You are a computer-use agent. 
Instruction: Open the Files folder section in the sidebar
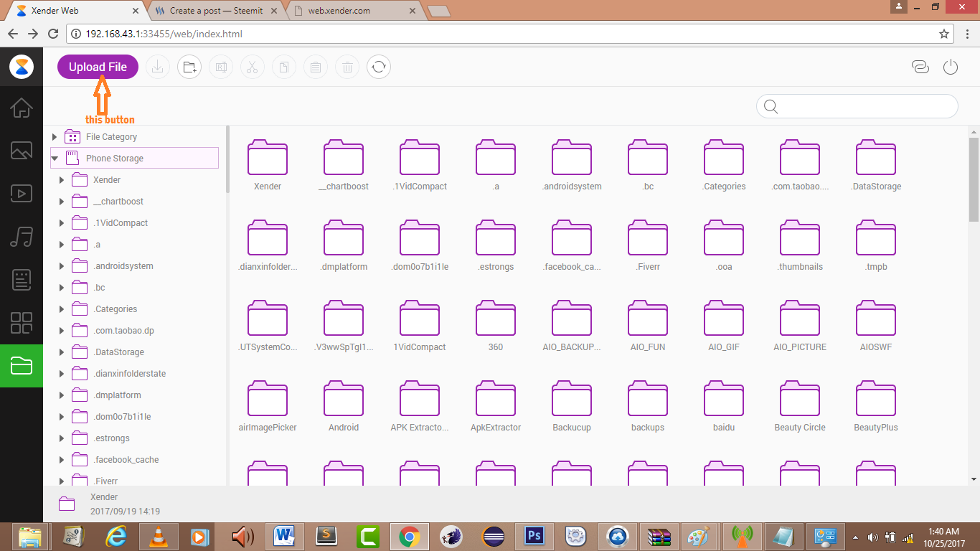pyautogui.click(x=22, y=366)
